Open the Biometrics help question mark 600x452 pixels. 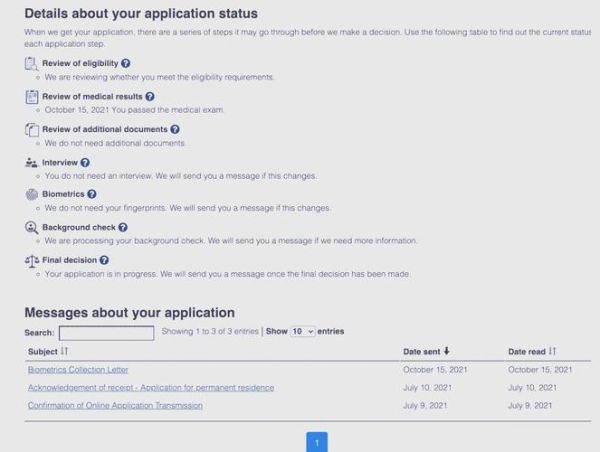coord(92,194)
